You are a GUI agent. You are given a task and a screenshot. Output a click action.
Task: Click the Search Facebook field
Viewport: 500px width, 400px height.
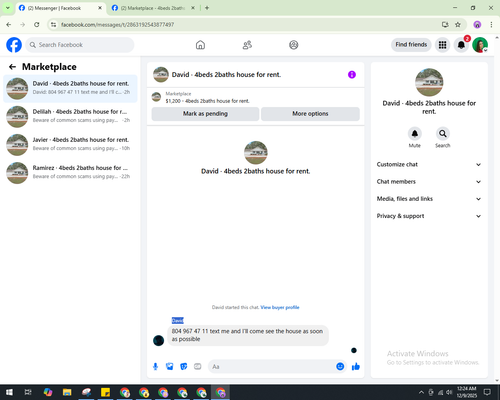pos(80,45)
